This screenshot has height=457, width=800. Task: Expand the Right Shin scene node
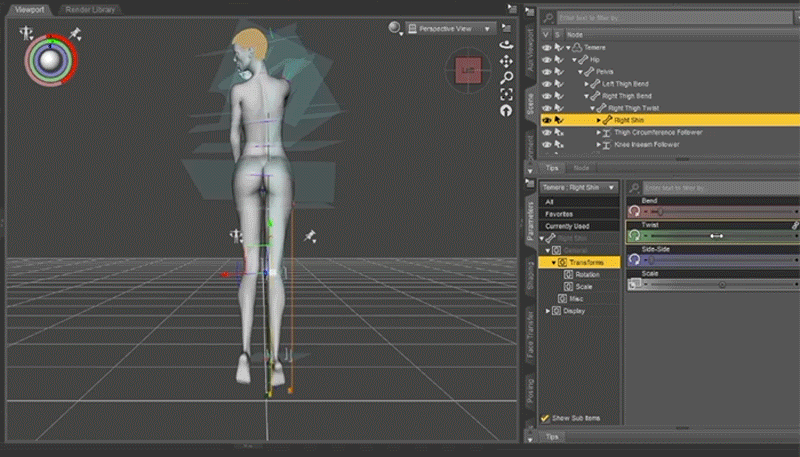pos(598,120)
